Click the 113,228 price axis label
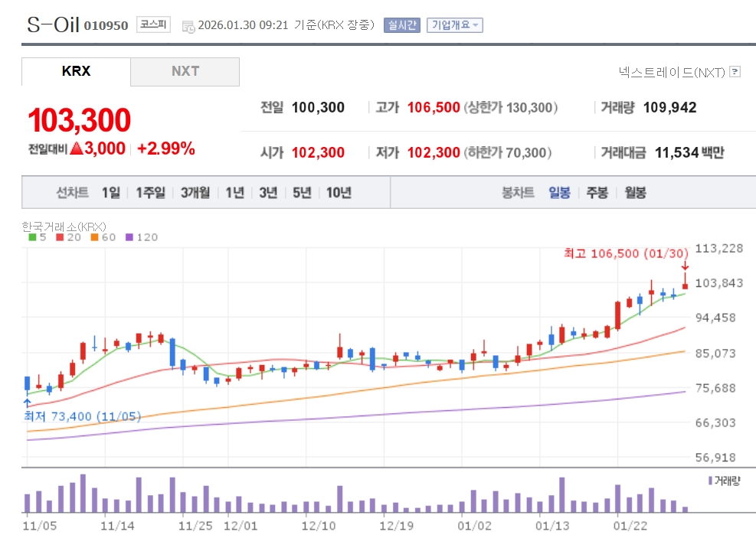Viewport: 756px width, 551px height. tap(719, 249)
